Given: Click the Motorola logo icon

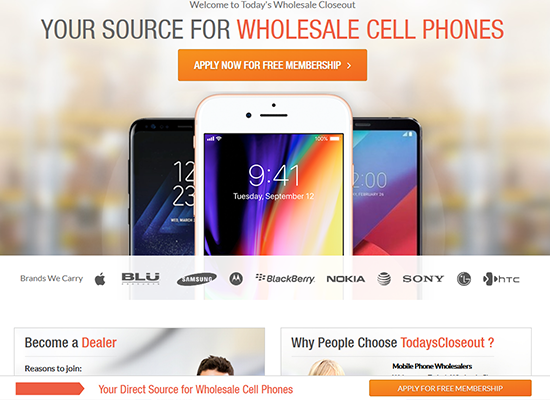Looking at the screenshot, I should tap(236, 279).
